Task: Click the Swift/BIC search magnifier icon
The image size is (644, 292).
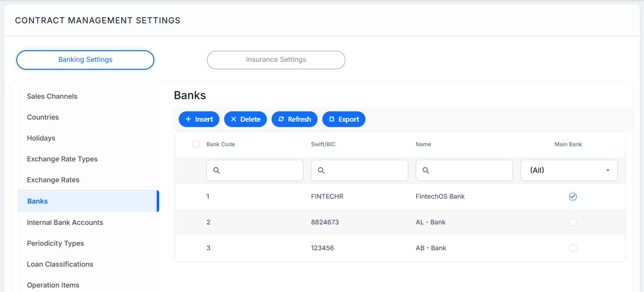Action: click(x=321, y=170)
